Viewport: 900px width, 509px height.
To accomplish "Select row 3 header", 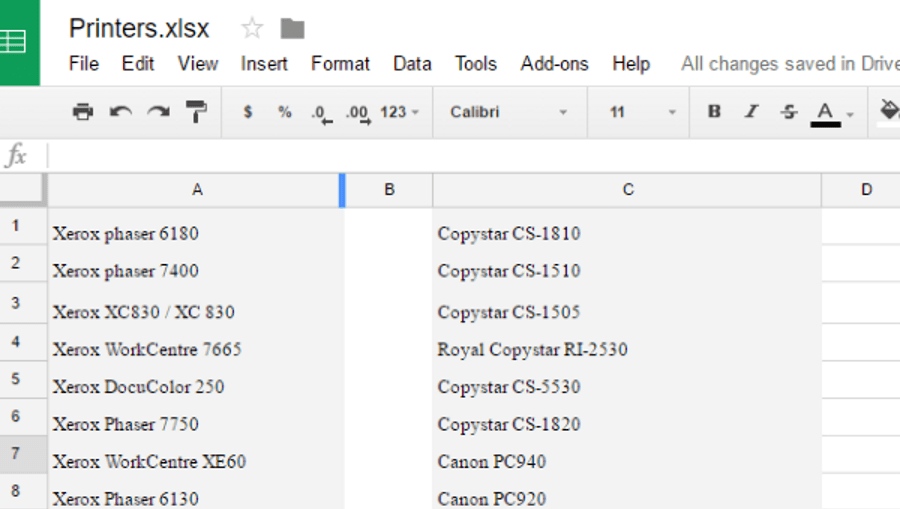I will tap(22, 302).
